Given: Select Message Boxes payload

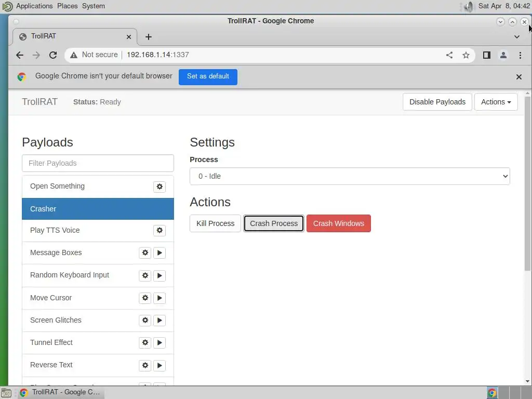Looking at the screenshot, I should [x=98, y=253].
